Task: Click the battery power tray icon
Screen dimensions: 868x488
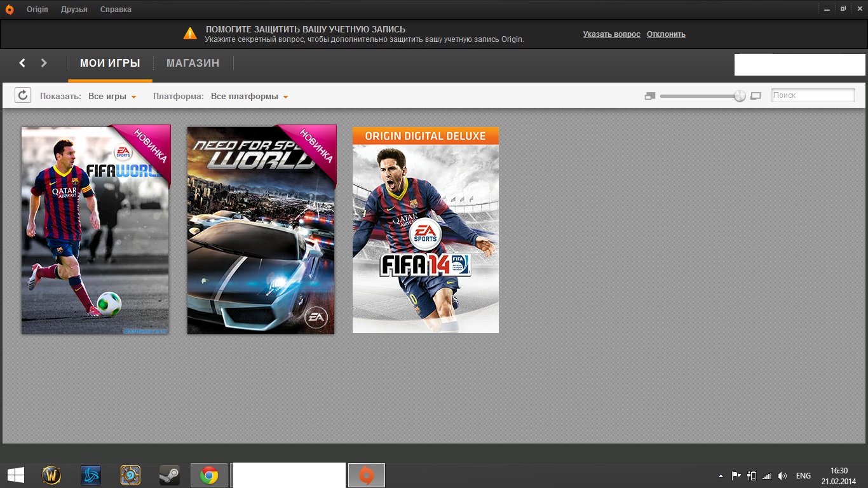Action: point(752,475)
